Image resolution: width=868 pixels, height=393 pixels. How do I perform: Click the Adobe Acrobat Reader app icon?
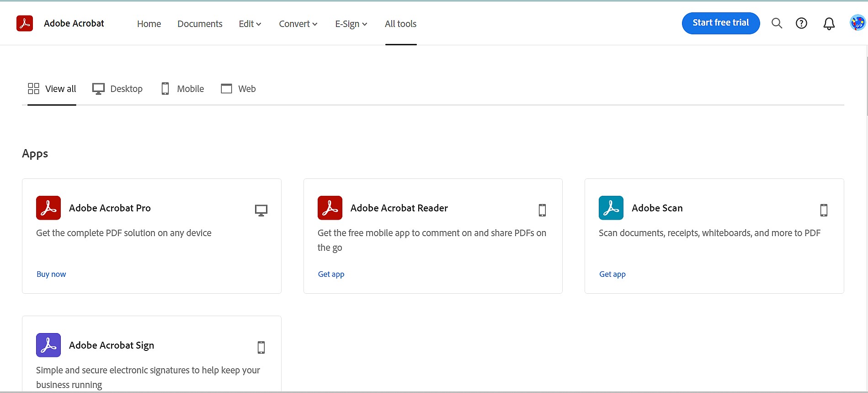click(x=330, y=208)
